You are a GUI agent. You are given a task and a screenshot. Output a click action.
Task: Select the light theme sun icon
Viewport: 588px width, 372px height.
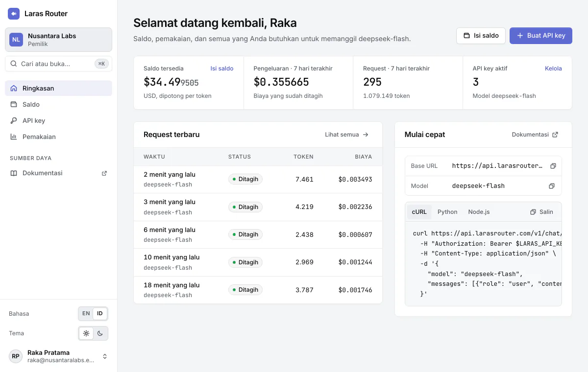tap(86, 333)
